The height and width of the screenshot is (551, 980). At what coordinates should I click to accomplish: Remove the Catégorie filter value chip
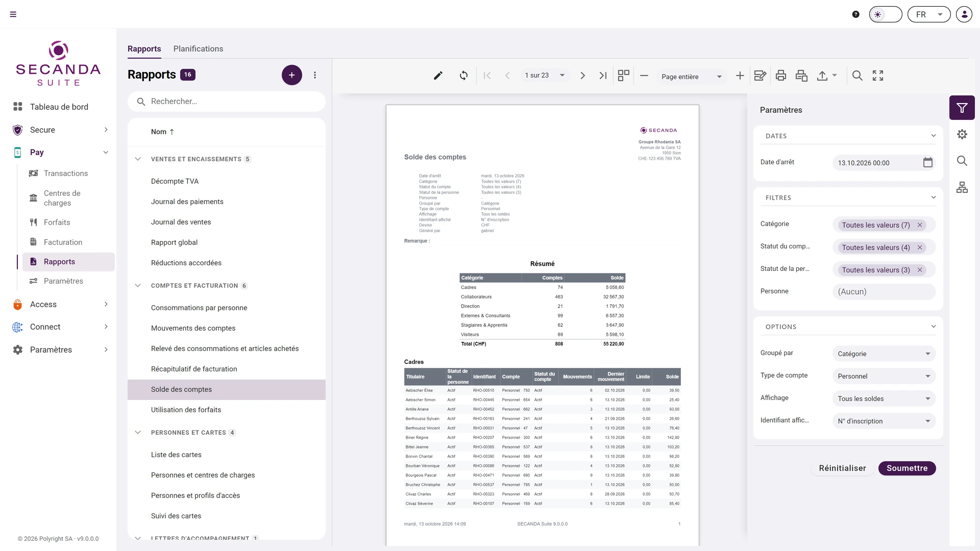[x=920, y=225]
